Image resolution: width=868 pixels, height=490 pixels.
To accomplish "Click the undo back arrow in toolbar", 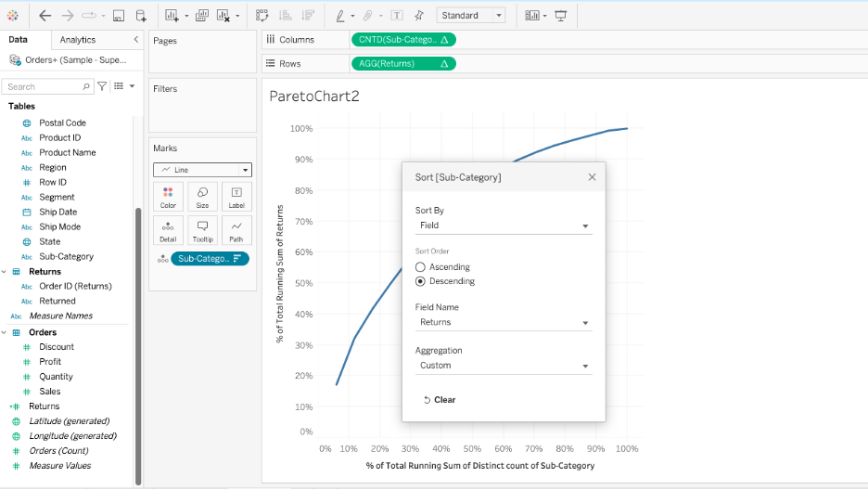I will pos(45,16).
